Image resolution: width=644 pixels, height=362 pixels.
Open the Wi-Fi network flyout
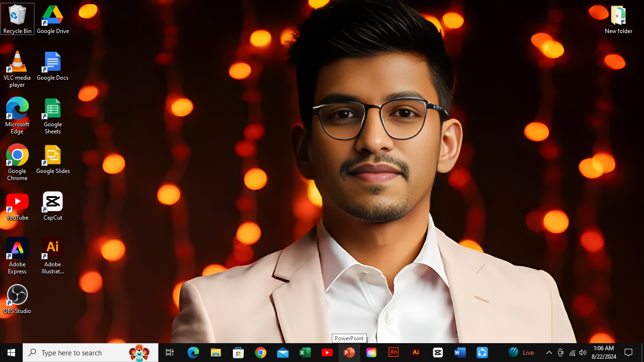572,353
